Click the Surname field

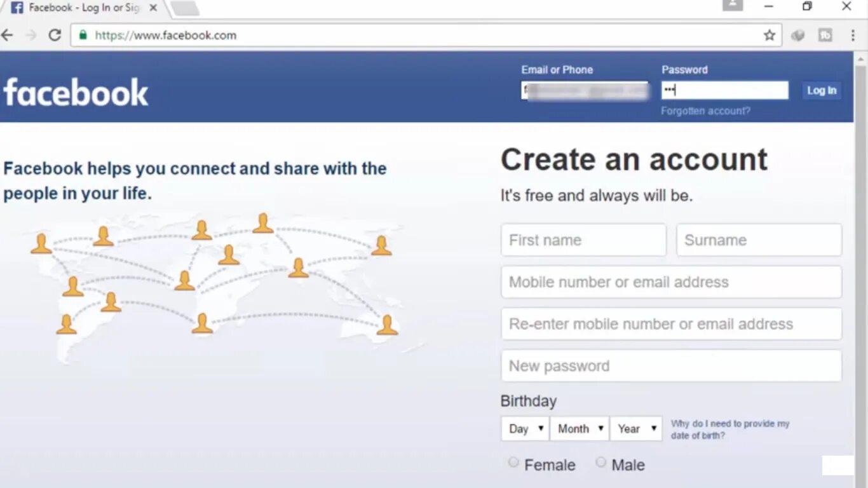coord(759,240)
